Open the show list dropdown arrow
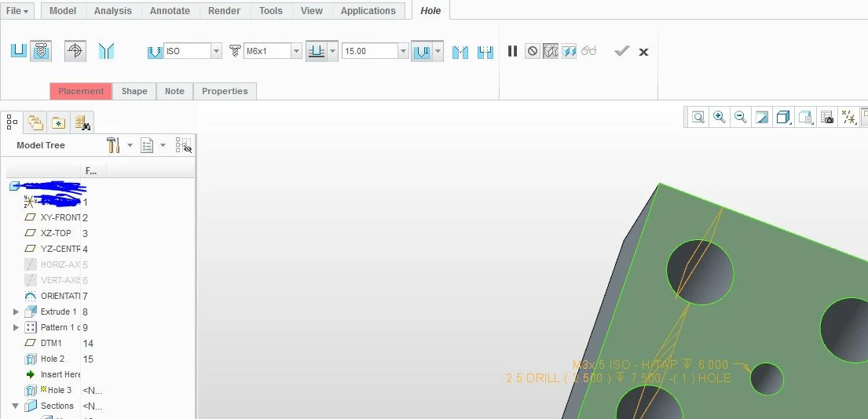Viewport: 868px width, 419px height. click(163, 145)
